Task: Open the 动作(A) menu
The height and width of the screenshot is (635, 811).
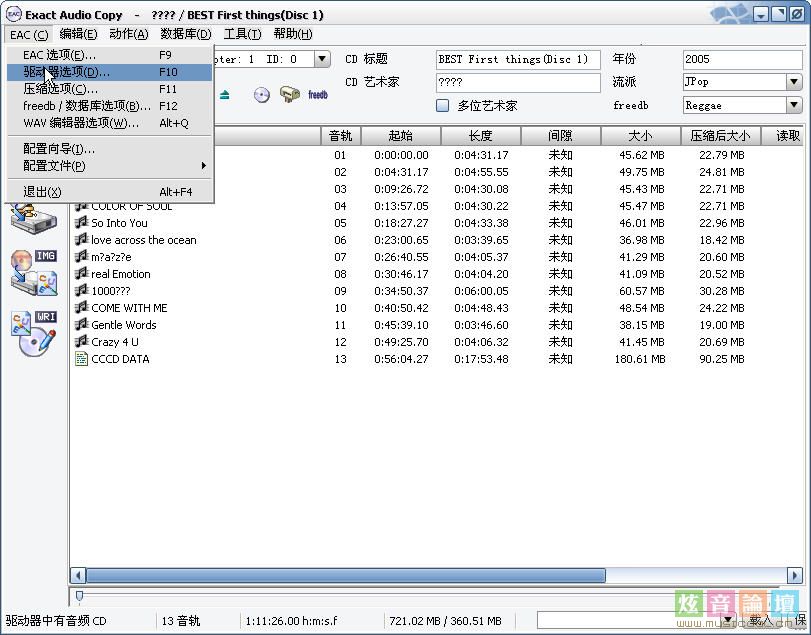Action: point(129,34)
